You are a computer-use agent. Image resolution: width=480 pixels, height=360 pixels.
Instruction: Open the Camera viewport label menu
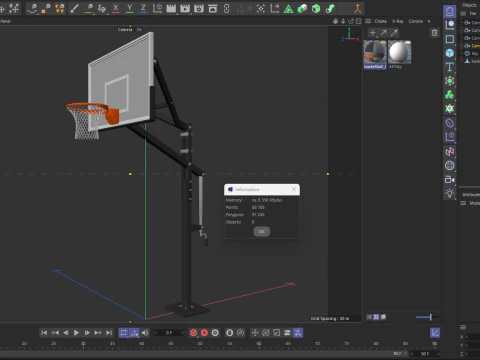coord(125,30)
